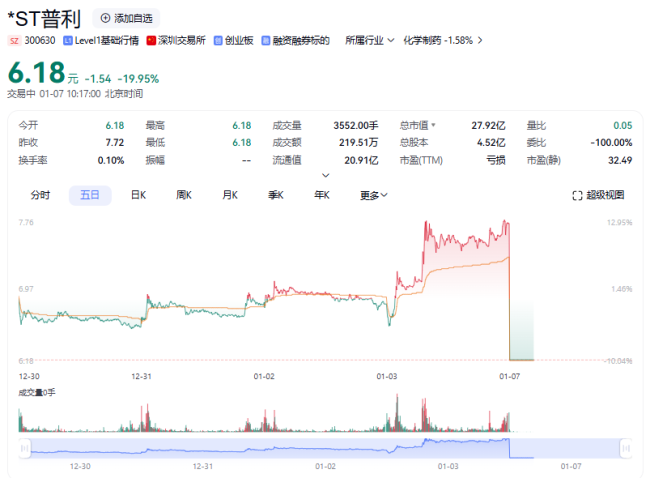Image resolution: width=650 pixels, height=478 pixels.
Task: Click the 总市值 value 27.92亿
Action: (488, 126)
